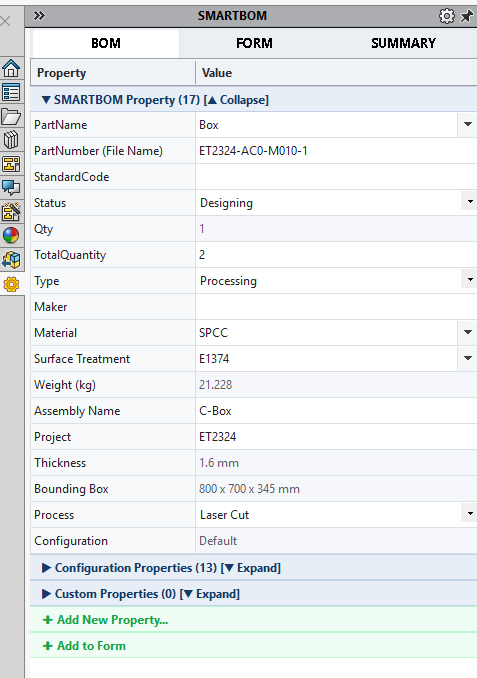
Task: Click the Maker property label
Action: coord(51,307)
